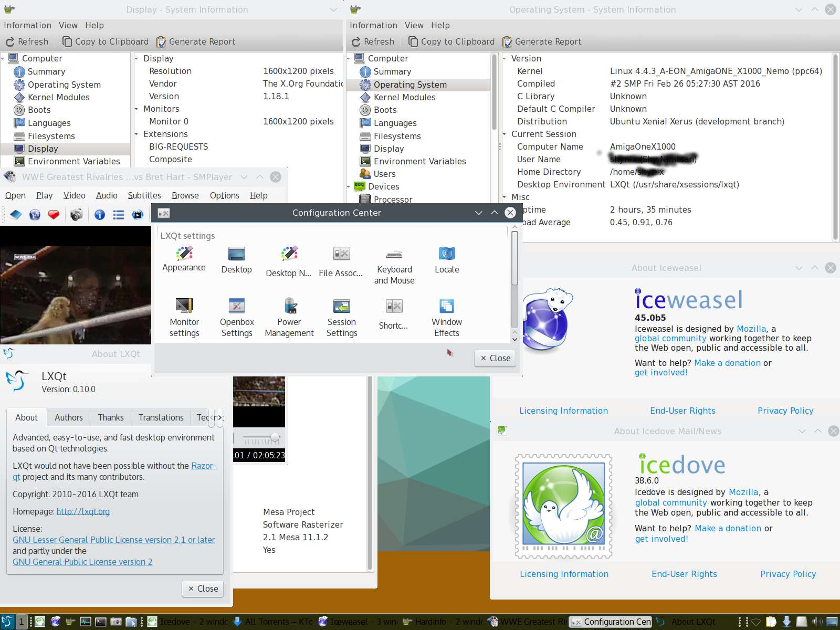Show the playlist using SMPlayer's list icon
The image size is (840, 630).
coord(119,215)
